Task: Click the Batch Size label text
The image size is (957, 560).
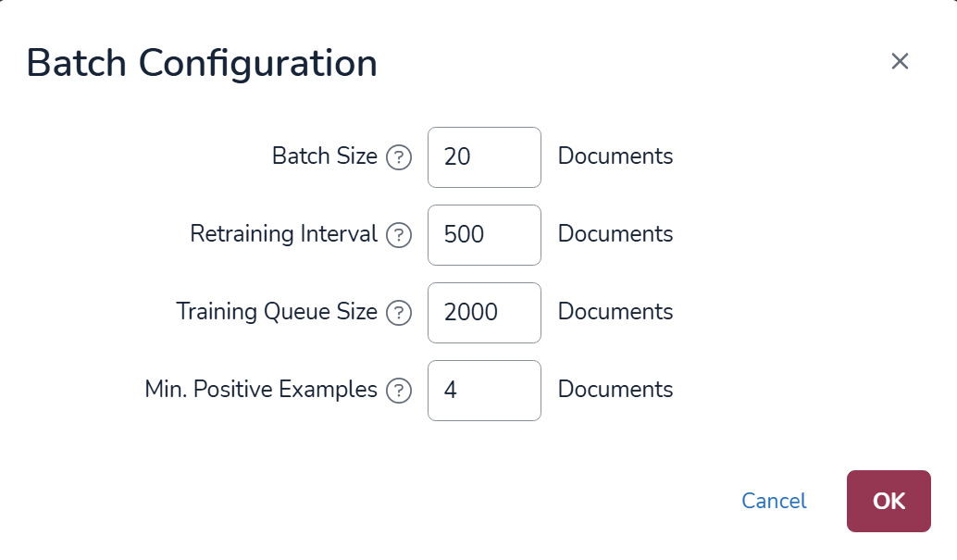Action: pyautogui.click(x=324, y=156)
